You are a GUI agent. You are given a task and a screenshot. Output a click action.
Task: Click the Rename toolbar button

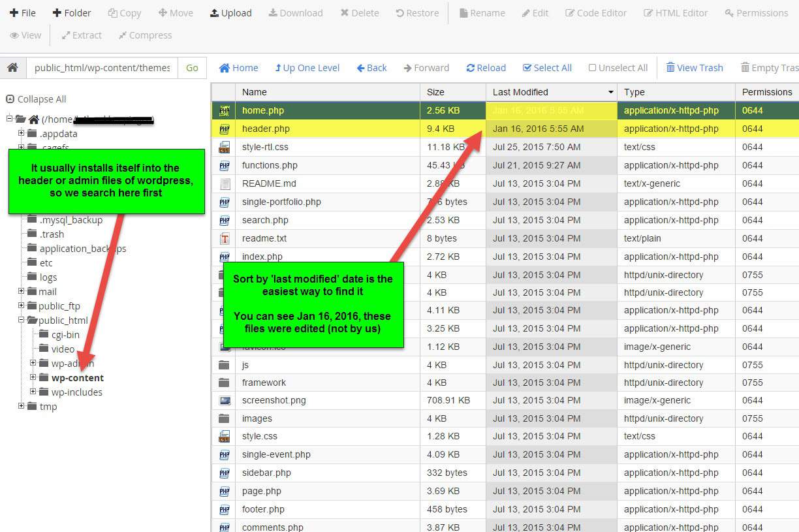click(x=482, y=13)
